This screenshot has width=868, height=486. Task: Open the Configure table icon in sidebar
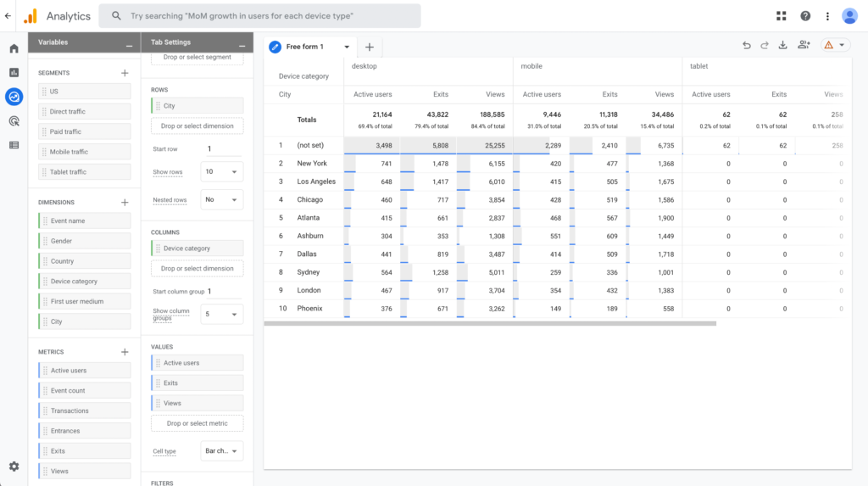(14, 145)
